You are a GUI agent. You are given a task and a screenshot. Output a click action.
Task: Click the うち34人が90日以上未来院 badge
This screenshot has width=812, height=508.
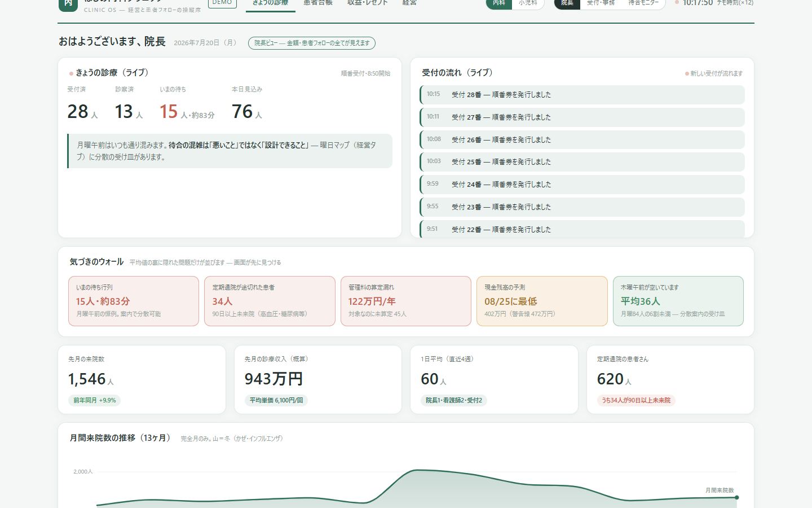[636, 400]
